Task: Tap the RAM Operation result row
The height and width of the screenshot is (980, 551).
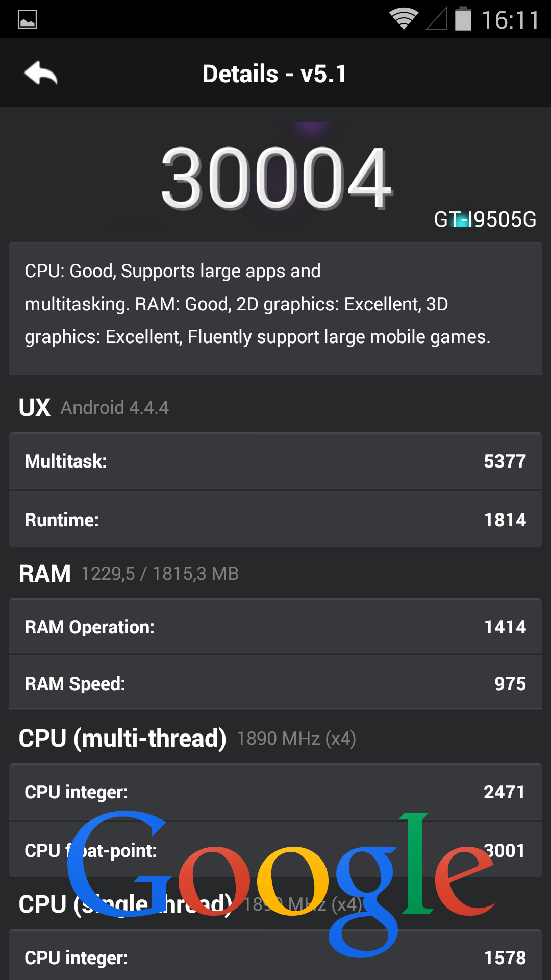Action: pos(275,626)
